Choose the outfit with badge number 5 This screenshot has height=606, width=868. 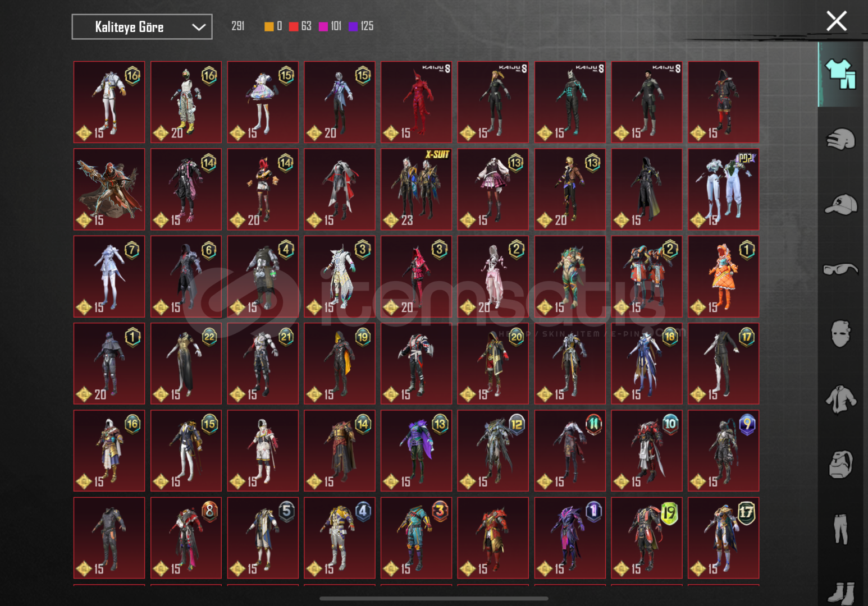pyautogui.click(x=263, y=538)
